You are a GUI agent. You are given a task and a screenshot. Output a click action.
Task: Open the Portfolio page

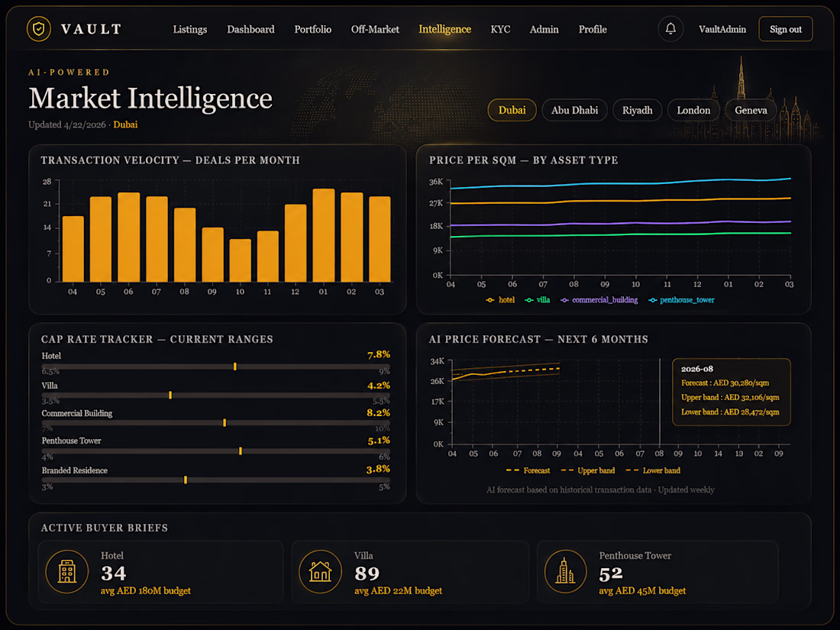313,30
